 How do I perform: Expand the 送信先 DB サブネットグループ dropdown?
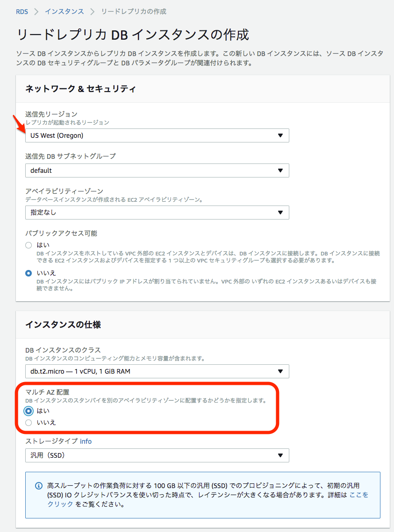pyautogui.click(x=157, y=170)
